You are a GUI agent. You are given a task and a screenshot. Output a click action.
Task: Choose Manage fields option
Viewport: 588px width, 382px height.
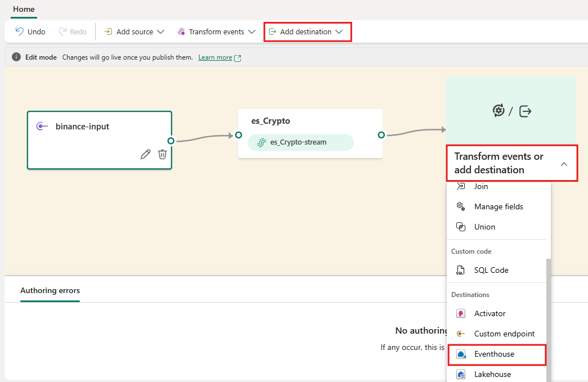point(496,206)
